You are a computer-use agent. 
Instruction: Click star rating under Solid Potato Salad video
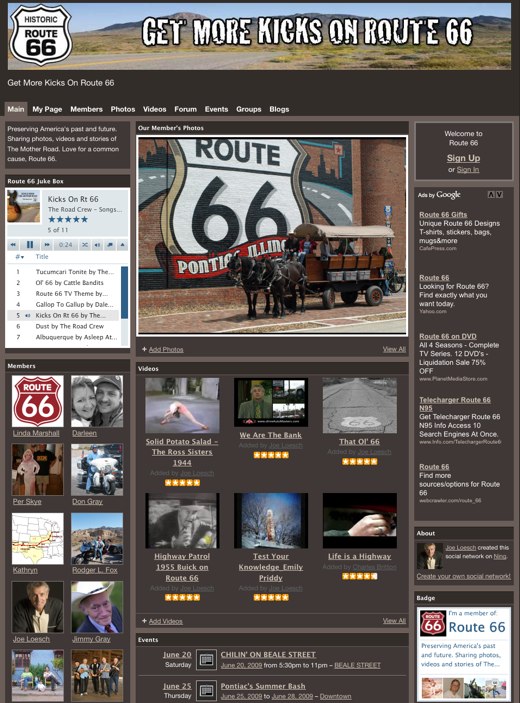pos(182,483)
